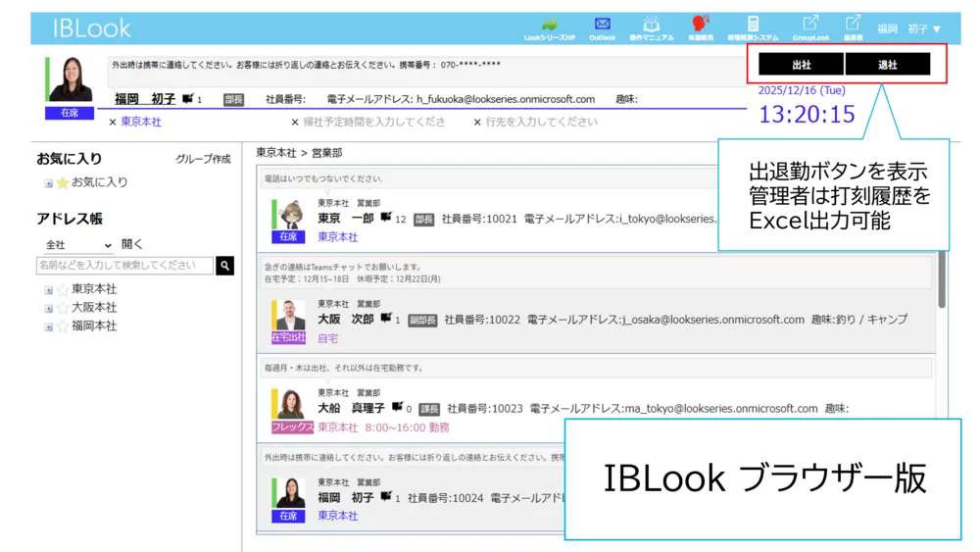
Task: Click the 在席 status badge under the header profile photo
Action: tap(70, 113)
